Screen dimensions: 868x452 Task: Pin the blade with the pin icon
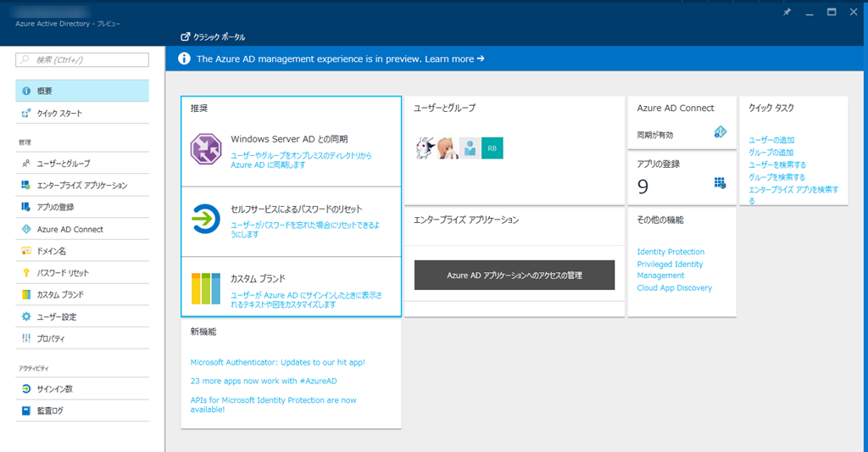coord(787,13)
